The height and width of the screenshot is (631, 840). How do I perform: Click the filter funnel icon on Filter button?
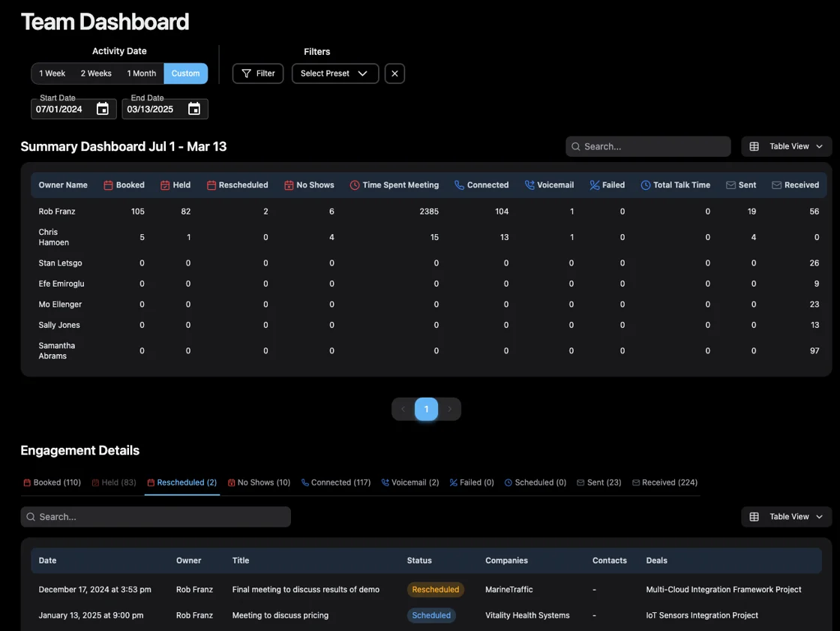pyautogui.click(x=246, y=73)
